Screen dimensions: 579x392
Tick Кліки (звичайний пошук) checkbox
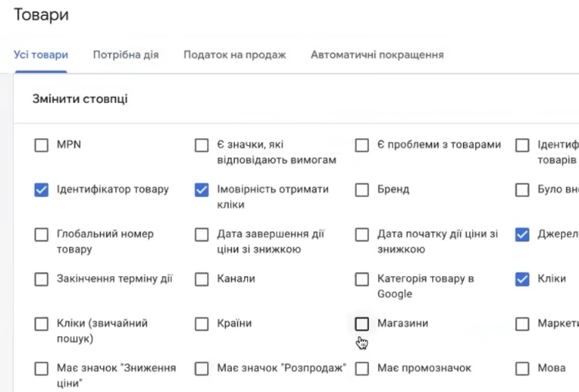pos(41,324)
